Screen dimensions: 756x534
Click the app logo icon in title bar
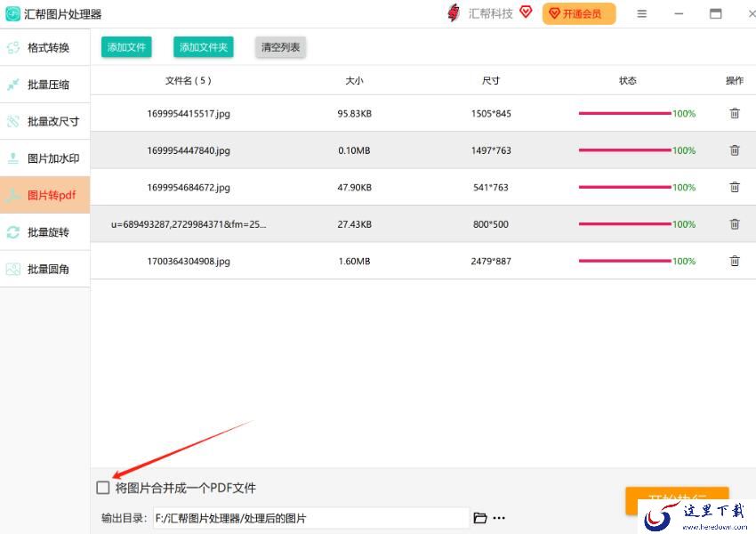tap(12, 13)
